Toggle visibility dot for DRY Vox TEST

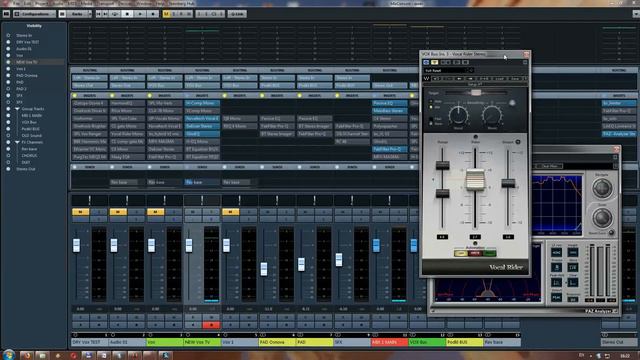8,42
